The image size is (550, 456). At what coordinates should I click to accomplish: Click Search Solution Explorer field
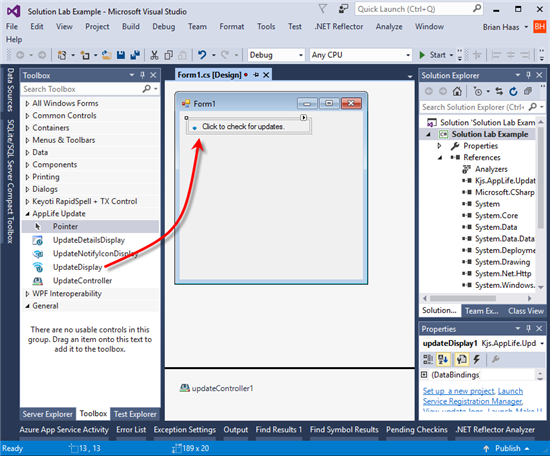[x=474, y=107]
